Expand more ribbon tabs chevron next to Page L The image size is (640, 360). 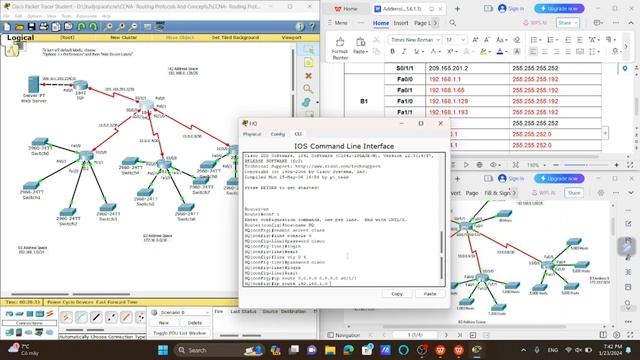point(435,23)
